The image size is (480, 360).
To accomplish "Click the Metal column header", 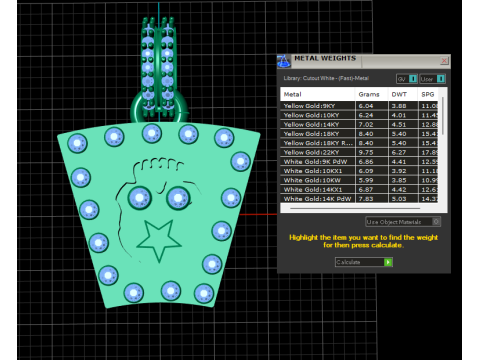I will click(x=318, y=94).
